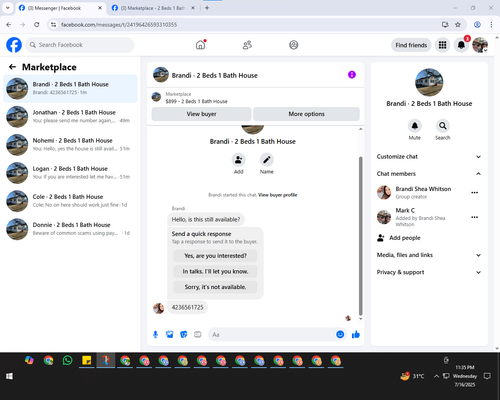
Task: Open the listing thumbnail in right panel
Action: [429, 82]
